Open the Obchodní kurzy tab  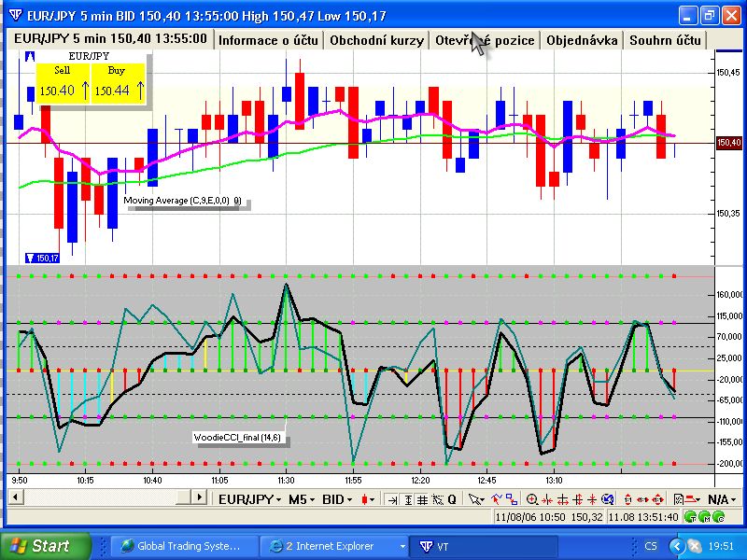(376, 40)
